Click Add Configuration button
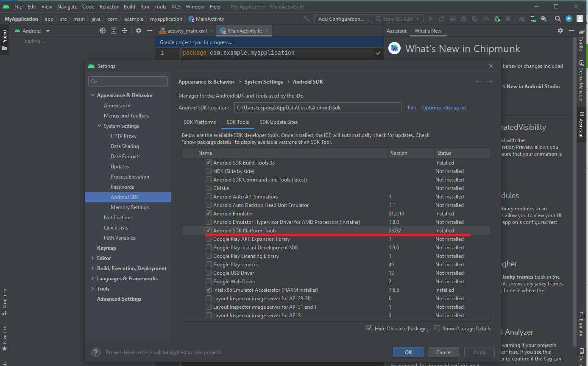The height and width of the screenshot is (366, 588). [x=341, y=19]
